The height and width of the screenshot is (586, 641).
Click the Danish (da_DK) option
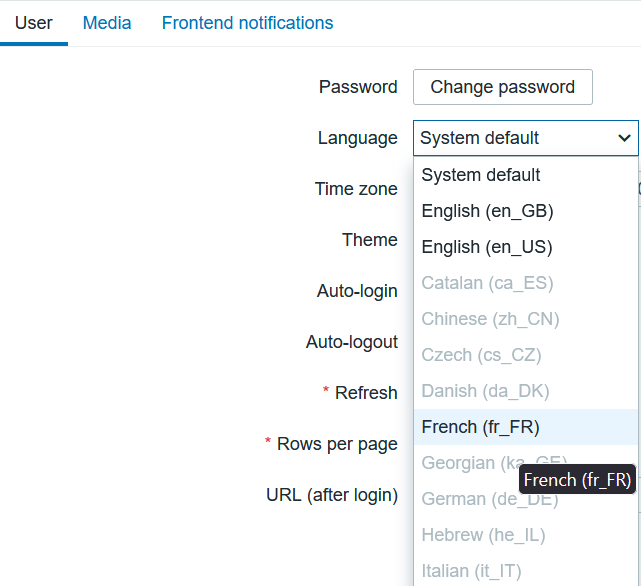click(485, 391)
